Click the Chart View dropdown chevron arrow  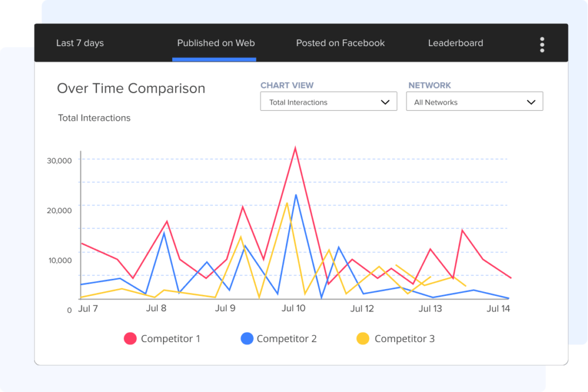(385, 102)
